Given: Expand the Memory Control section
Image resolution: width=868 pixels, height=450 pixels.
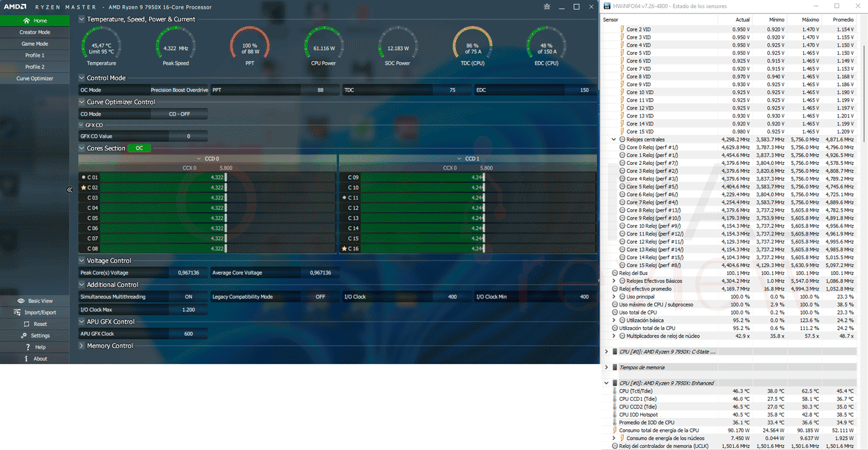Looking at the screenshot, I should tap(81, 346).
